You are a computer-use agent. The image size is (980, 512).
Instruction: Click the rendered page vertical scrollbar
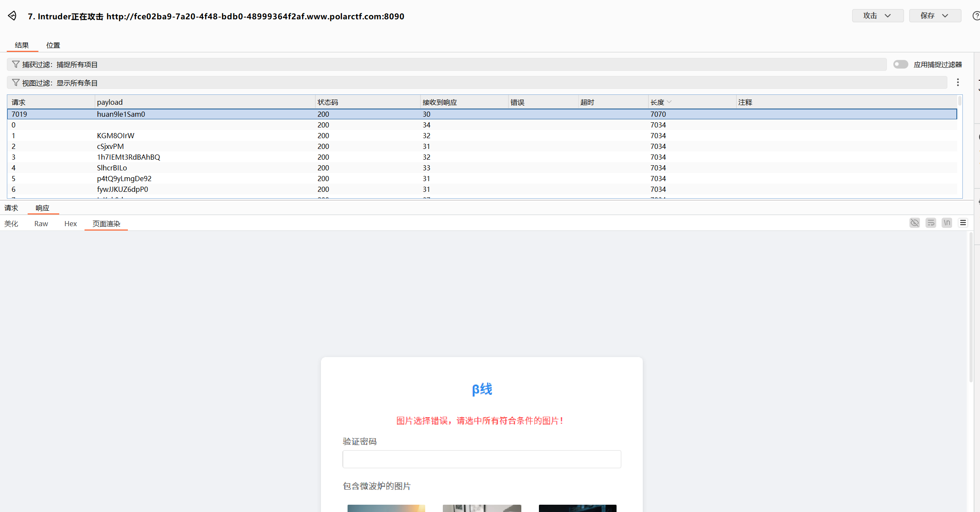pyautogui.click(x=971, y=307)
